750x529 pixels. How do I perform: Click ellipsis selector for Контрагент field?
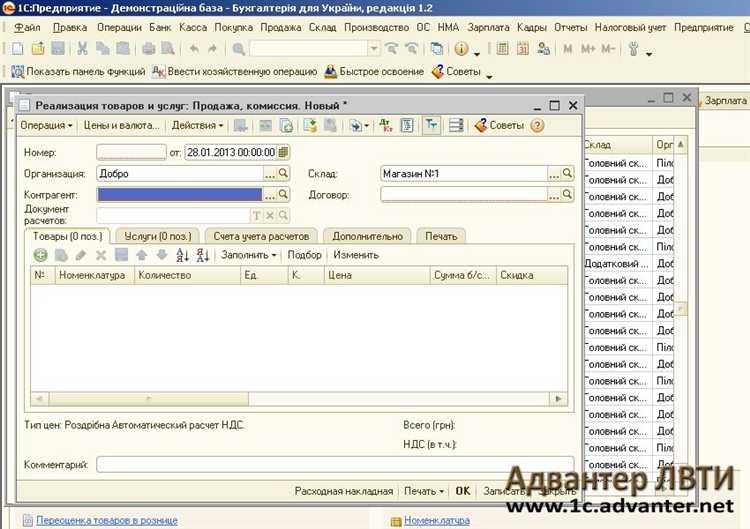[x=270, y=194]
